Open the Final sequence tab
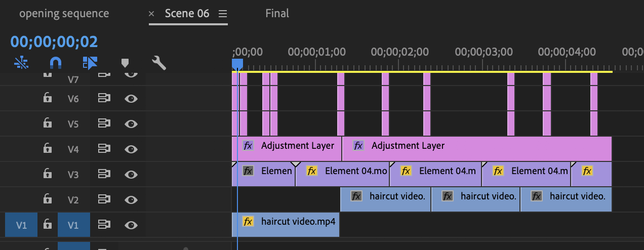 277,14
